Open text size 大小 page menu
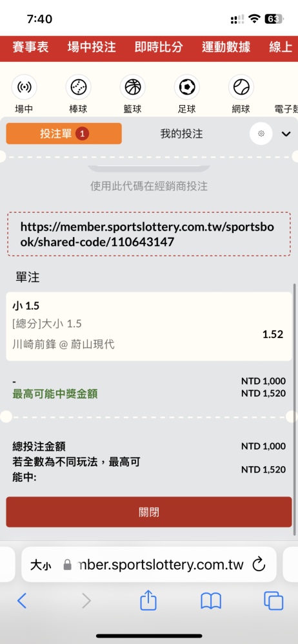This screenshot has height=644, width=298. coord(41,565)
